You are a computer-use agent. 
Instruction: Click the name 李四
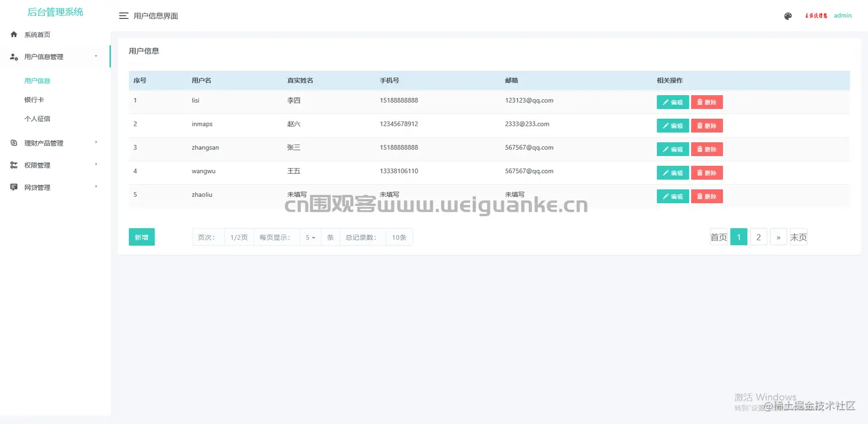click(x=294, y=100)
